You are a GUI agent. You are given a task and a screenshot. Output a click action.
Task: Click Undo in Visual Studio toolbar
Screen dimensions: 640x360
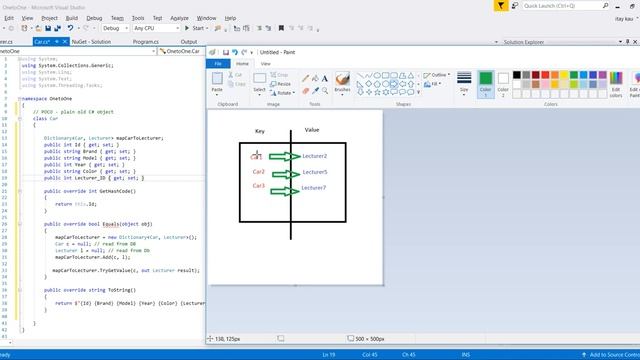(70, 28)
